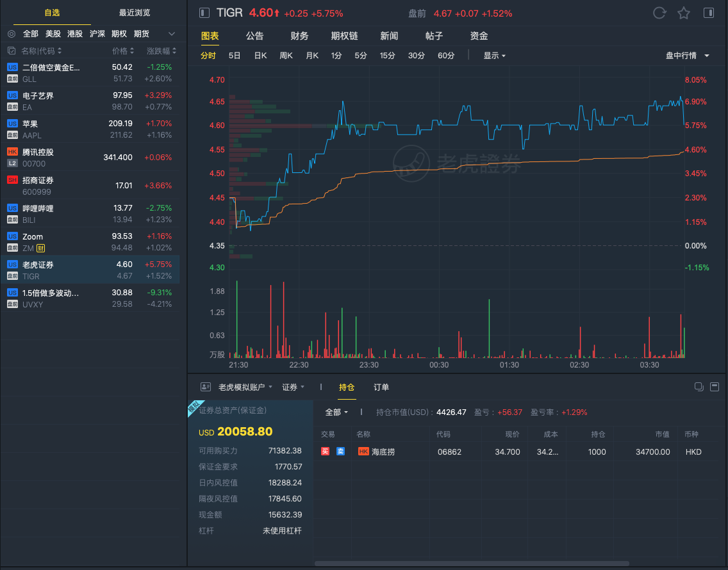Switch the chart to 30分
The image size is (728, 570).
click(x=417, y=56)
